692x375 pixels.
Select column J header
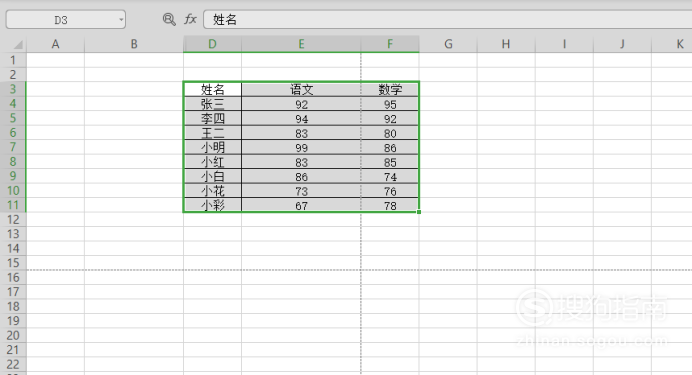(x=623, y=44)
